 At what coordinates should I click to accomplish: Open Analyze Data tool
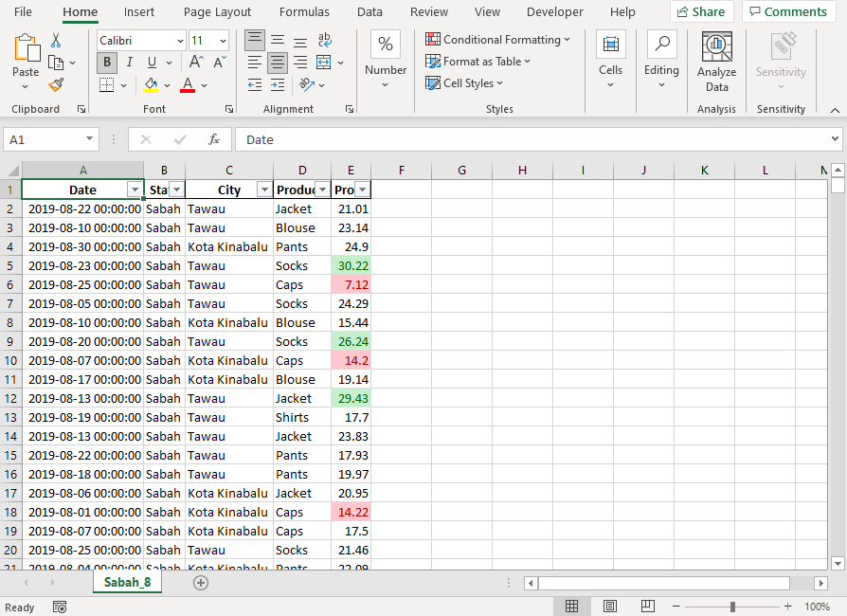coord(716,62)
